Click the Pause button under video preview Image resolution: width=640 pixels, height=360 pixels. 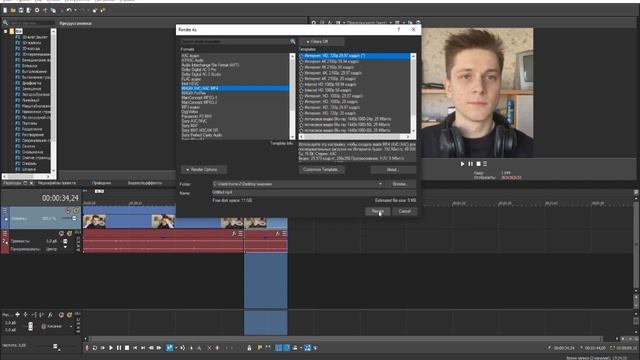click(470, 164)
